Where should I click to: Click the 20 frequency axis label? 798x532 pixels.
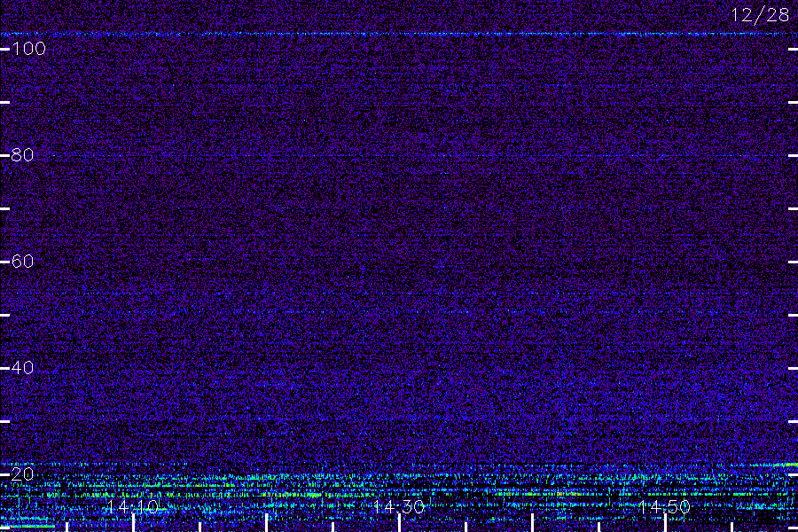click(22, 474)
